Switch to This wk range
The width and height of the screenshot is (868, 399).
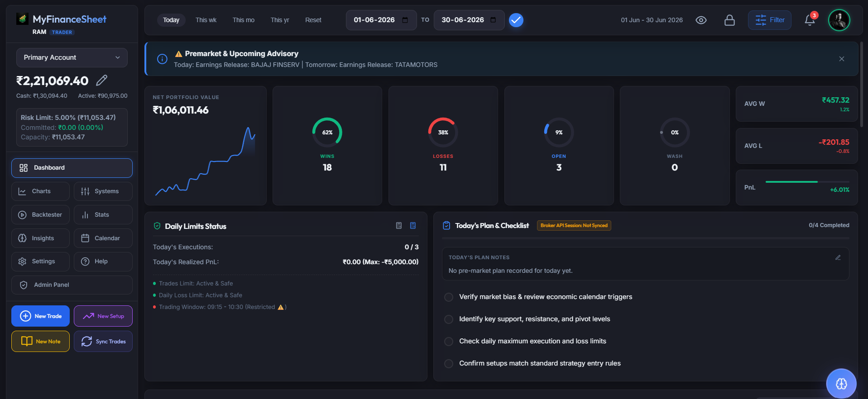[206, 20]
